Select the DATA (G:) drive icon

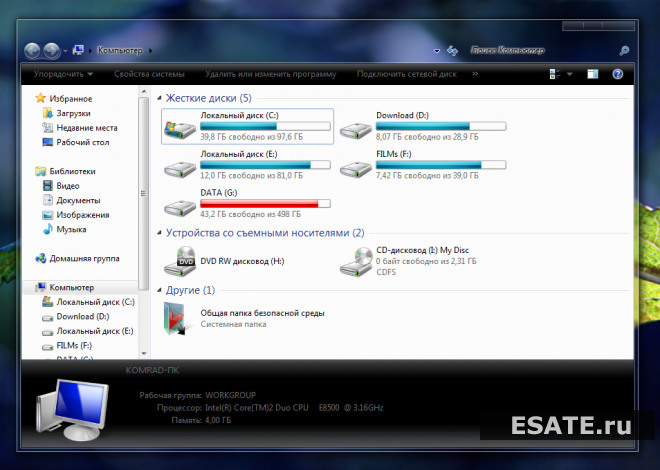(x=180, y=207)
